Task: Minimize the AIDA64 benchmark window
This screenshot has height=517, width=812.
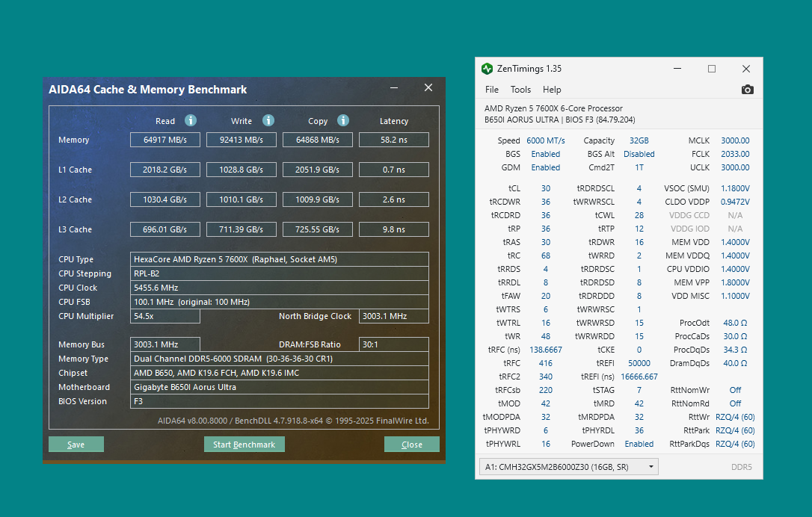Action: 395,88
